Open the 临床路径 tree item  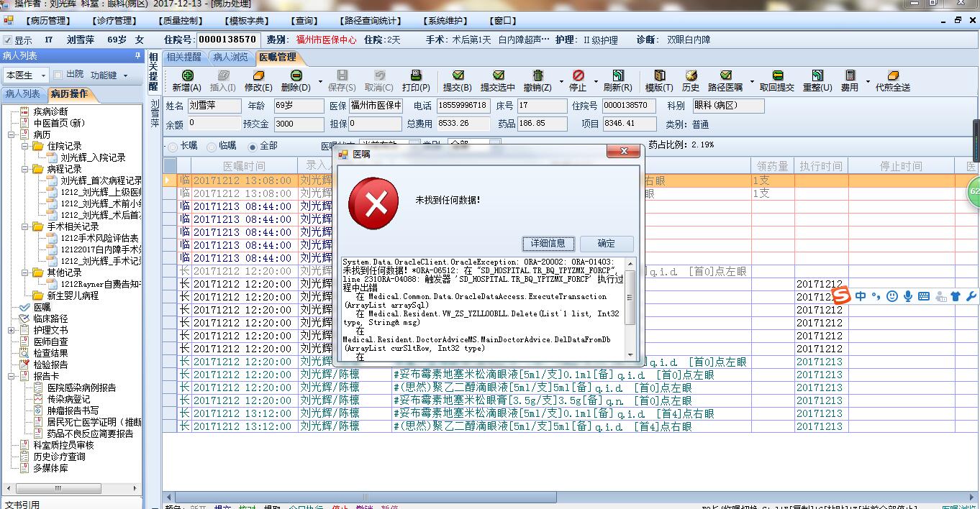50,318
